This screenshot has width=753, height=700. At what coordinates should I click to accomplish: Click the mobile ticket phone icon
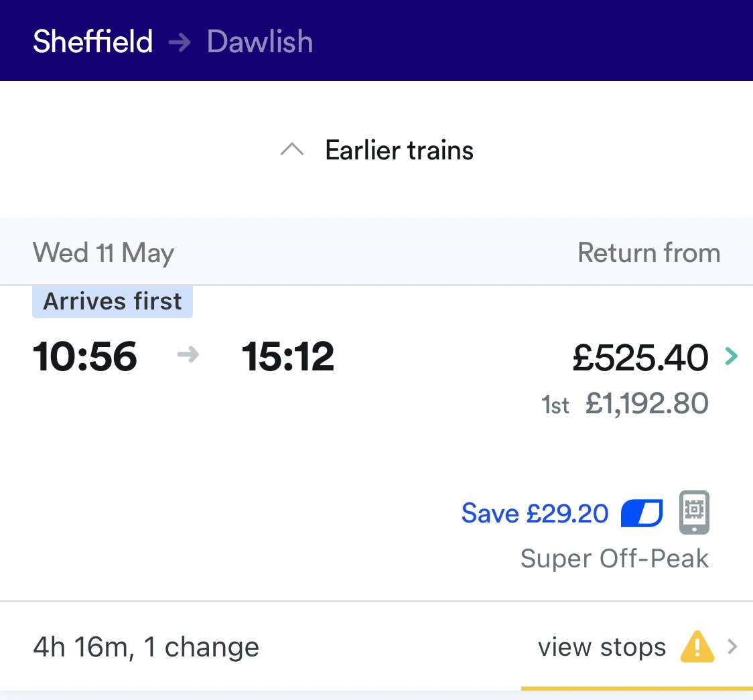pos(695,513)
